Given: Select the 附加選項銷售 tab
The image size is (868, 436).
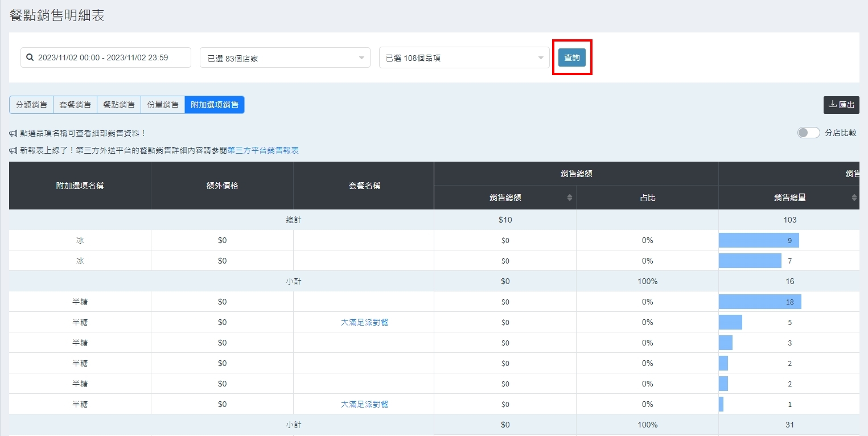Looking at the screenshot, I should pyautogui.click(x=215, y=105).
